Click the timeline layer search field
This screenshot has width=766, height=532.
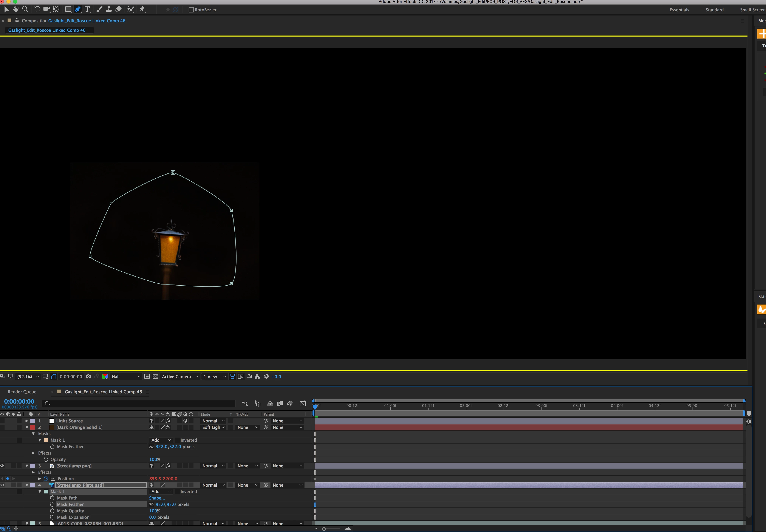coord(140,404)
